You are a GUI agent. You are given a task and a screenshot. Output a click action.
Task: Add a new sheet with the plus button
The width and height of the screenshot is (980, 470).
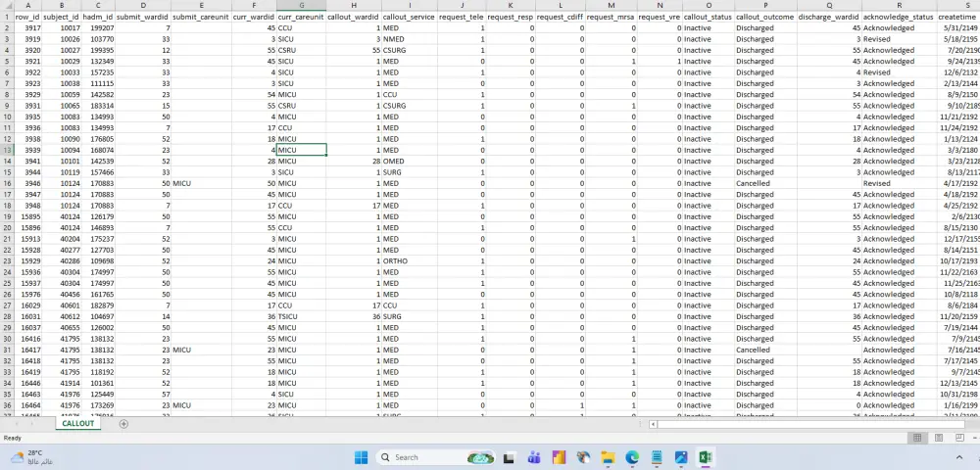[123, 424]
